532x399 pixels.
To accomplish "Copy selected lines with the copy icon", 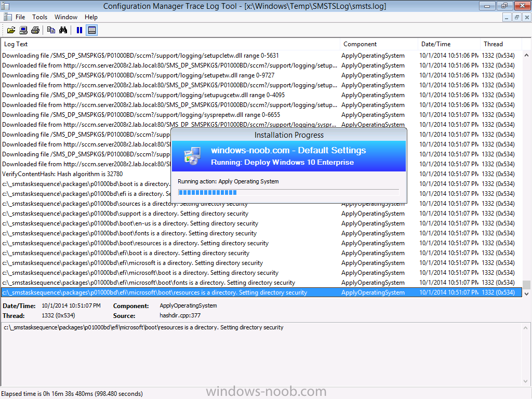I will coord(51,30).
